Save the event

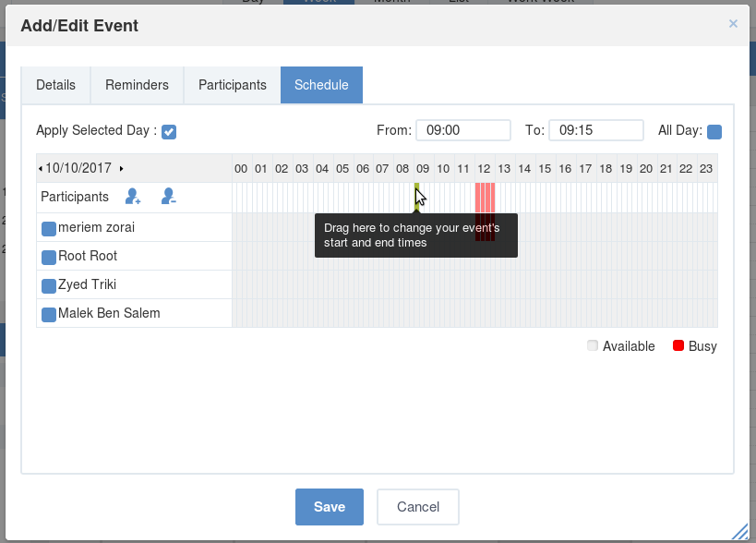coord(330,507)
